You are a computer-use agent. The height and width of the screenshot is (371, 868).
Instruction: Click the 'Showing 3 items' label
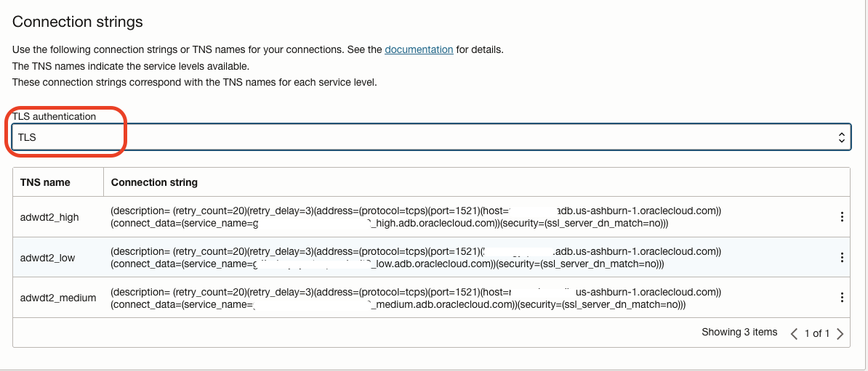click(739, 333)
